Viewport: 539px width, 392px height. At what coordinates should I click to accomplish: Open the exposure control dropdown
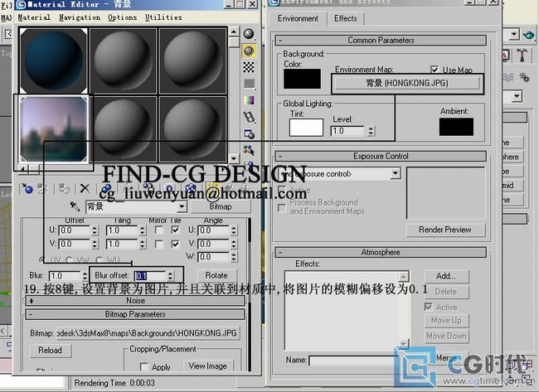point(396,173)
